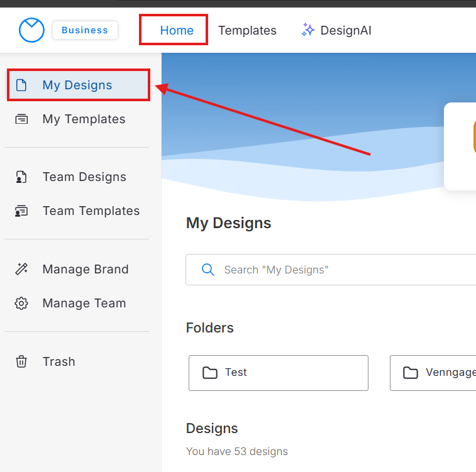The image size is (476, 472).
Task: Open the Trash bin icon
Action: 21,362
